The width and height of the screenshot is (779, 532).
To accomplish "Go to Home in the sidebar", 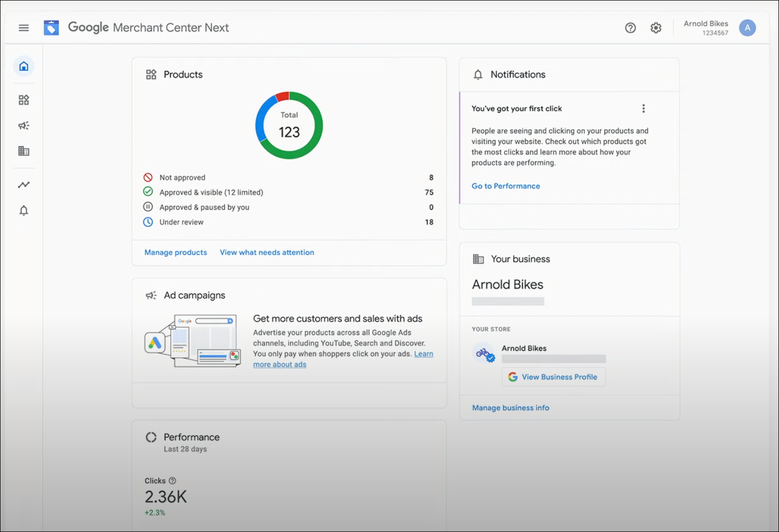I will [x=23, y=66].
